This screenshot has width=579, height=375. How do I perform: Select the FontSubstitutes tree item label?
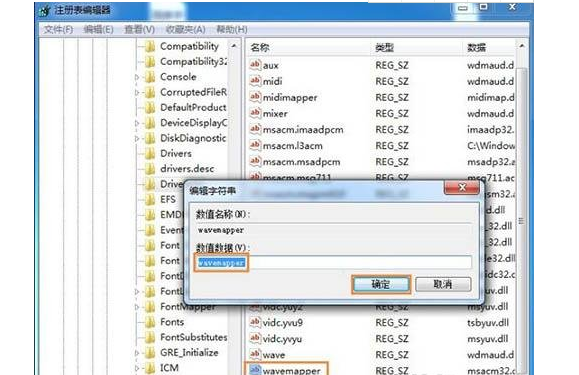194,337
